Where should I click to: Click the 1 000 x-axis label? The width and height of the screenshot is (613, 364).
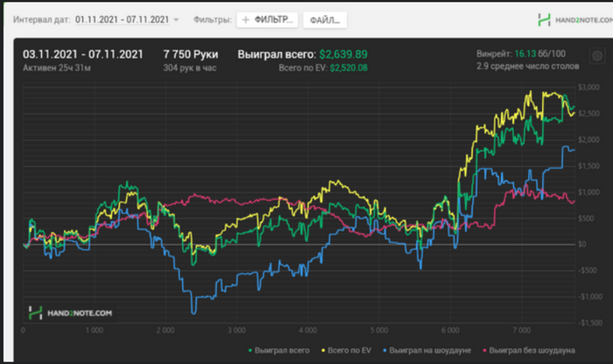click(95, 331)
